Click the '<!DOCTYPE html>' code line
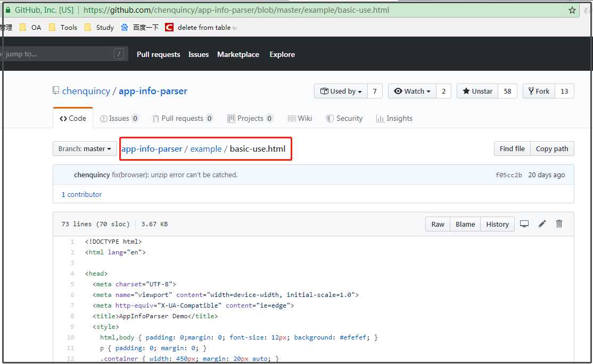Screen dimensions: 593x364 click(113, 242)
